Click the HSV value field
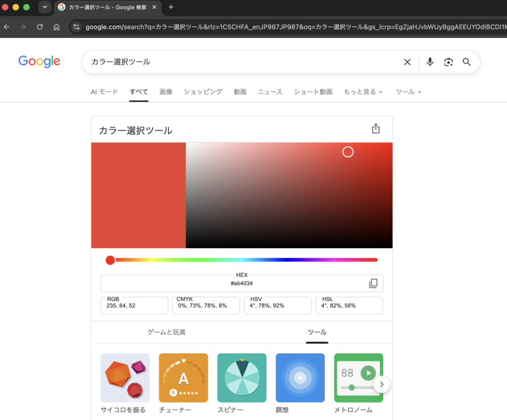The image size is (507, 420). pos(278,306)
